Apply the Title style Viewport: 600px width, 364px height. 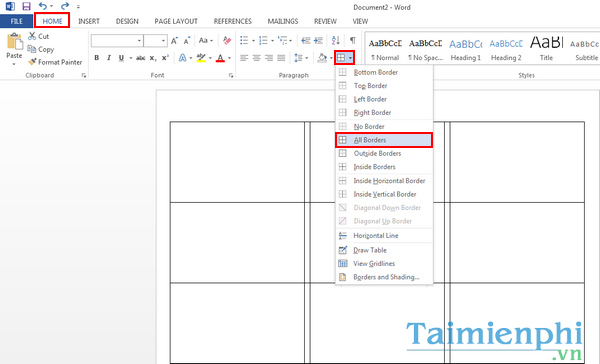point(546,49)
